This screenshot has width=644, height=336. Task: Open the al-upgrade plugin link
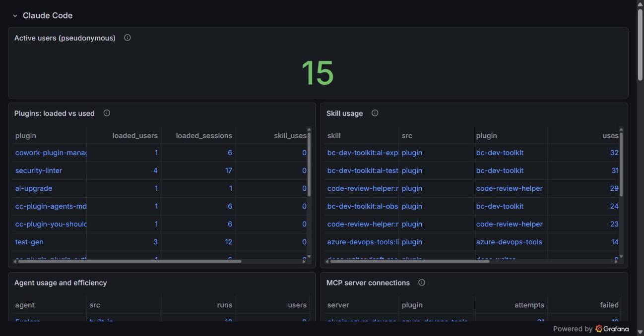coord(34,188)
